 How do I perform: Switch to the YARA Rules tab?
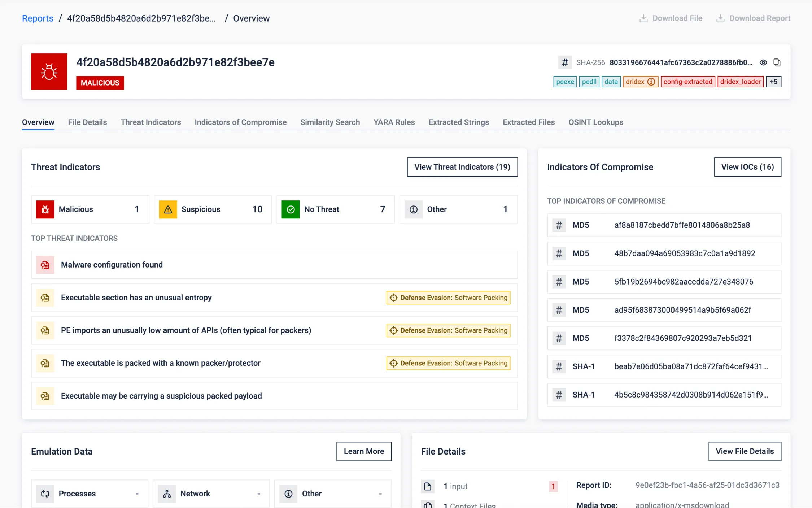(394, 122)
